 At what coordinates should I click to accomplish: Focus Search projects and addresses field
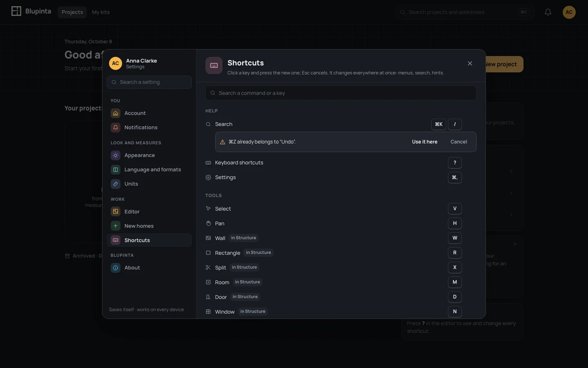click(465, 12)
